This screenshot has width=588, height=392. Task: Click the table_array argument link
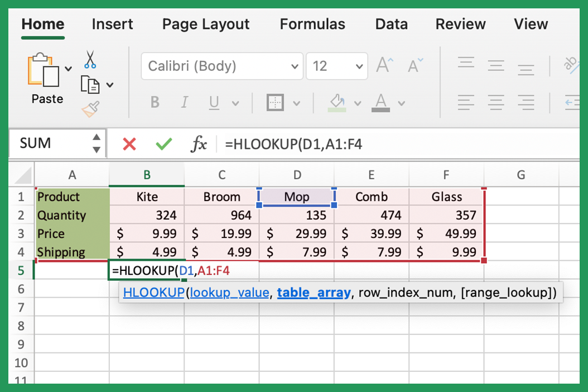coord(314,292)
